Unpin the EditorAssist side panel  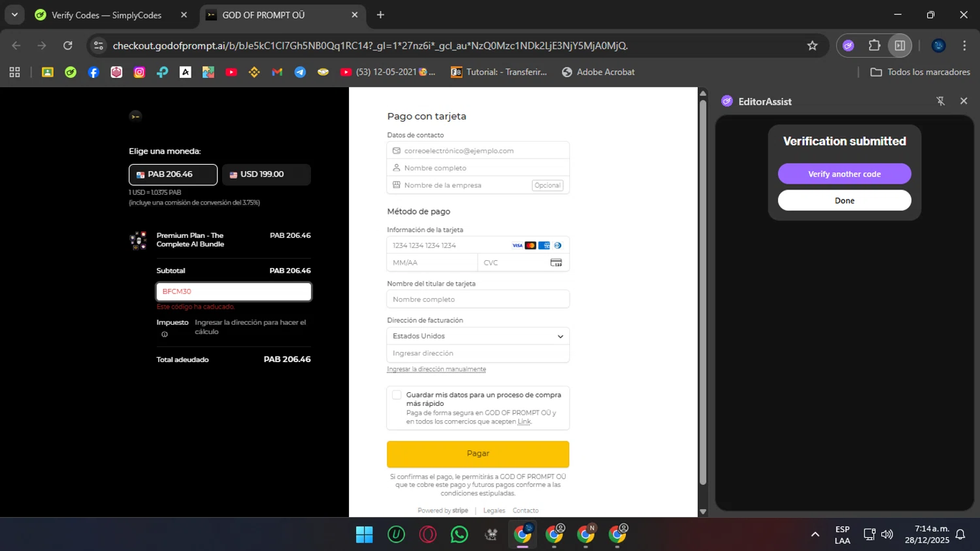click(x=941, y=101)
